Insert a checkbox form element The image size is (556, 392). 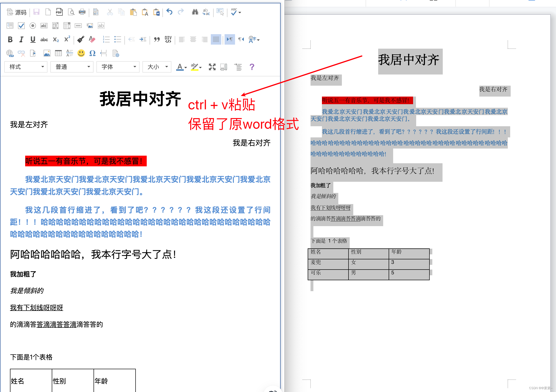click(21, 26)
